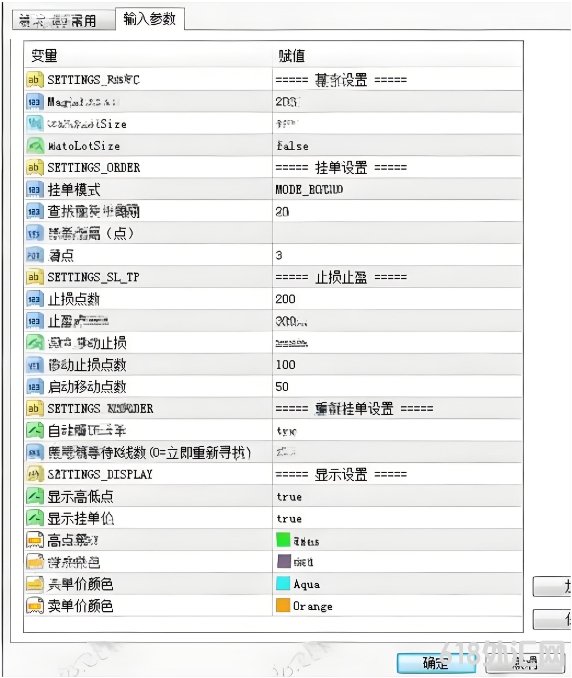The height and width of the screenshot is (678, 572).
Task: Click the bool icon beside AutoLotSize row
Action: [x=35, y=146]
